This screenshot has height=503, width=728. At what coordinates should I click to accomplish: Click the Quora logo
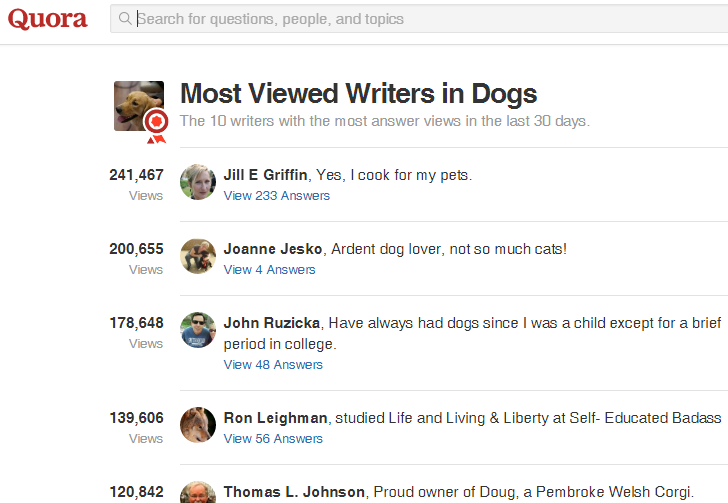[47, 19]
